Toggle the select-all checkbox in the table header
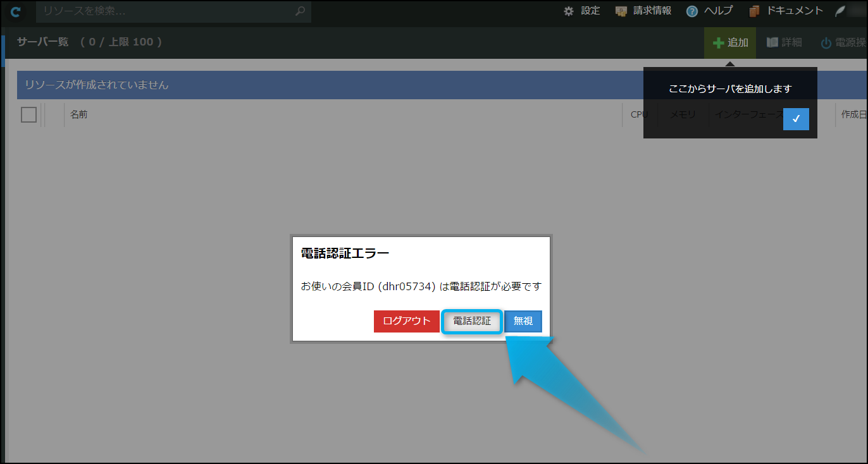 coord(29,114)
